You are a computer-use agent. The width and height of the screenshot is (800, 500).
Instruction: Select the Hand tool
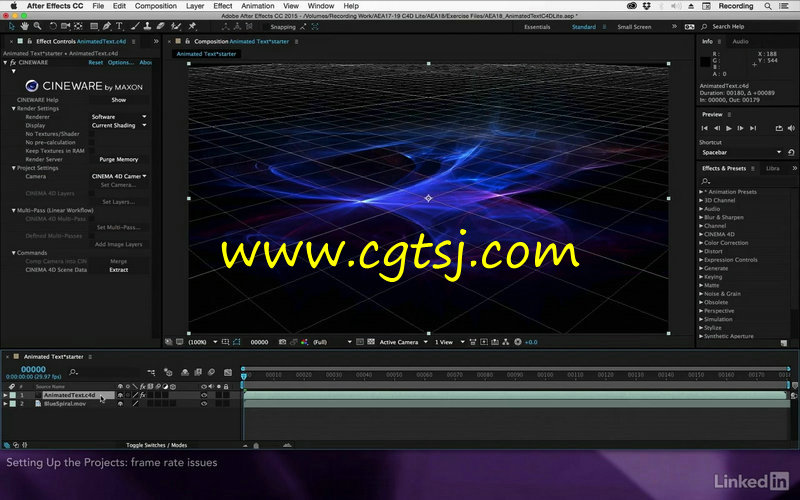click(x=24, y=26)
